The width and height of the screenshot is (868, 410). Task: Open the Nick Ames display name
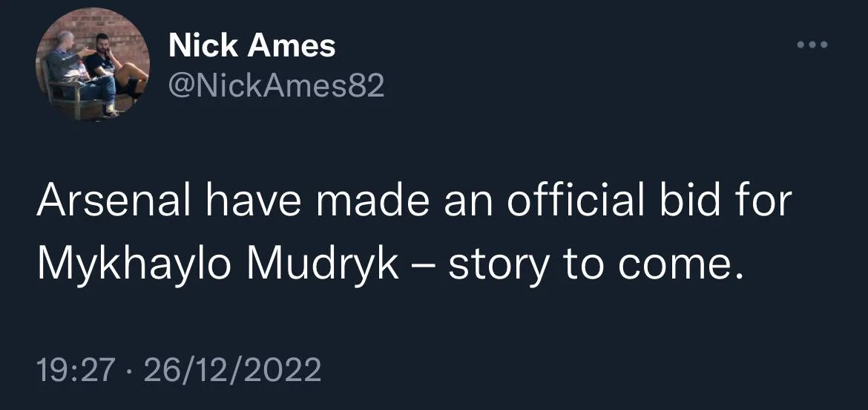tap(252, 48)
